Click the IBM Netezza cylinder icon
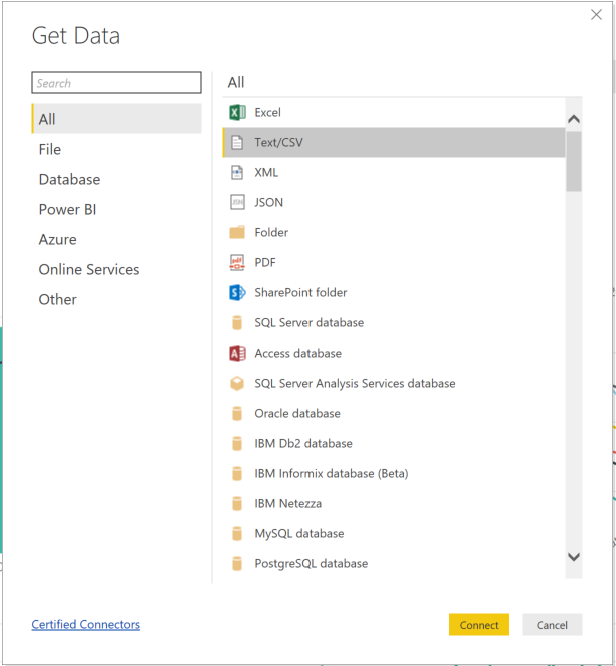 [x=237, y=504]
